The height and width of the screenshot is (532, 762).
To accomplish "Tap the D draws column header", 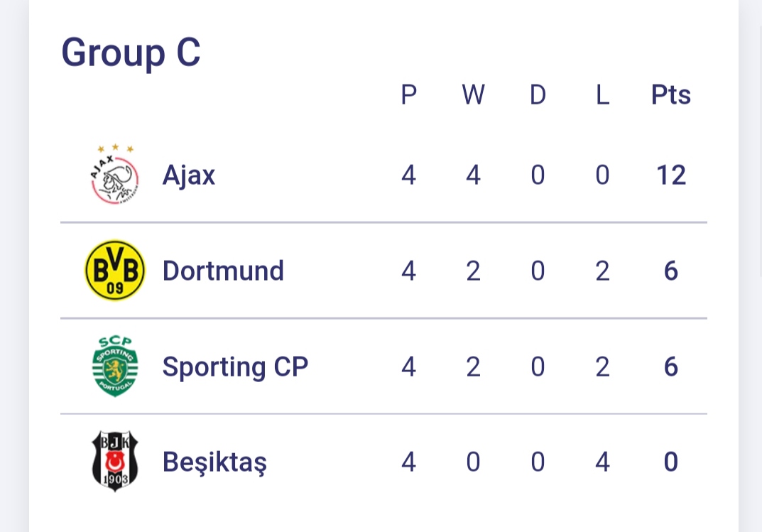I will click(x=538, y=94).
